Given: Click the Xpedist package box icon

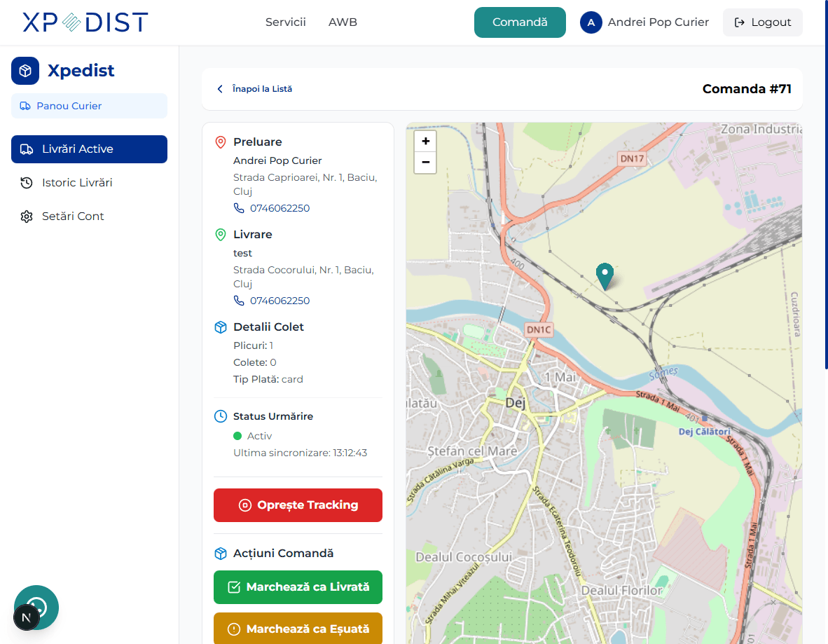Looking at the screenshot, I should coord(25,71).
